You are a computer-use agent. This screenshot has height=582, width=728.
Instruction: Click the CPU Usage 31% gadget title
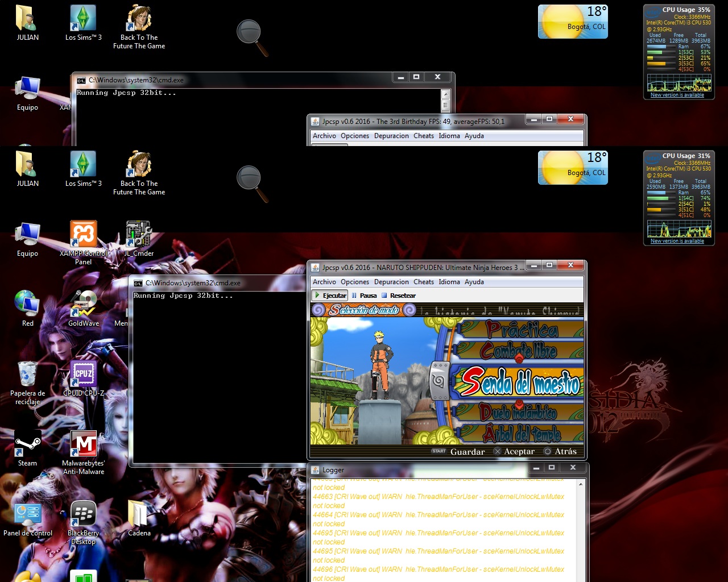[x=686, y=156]
